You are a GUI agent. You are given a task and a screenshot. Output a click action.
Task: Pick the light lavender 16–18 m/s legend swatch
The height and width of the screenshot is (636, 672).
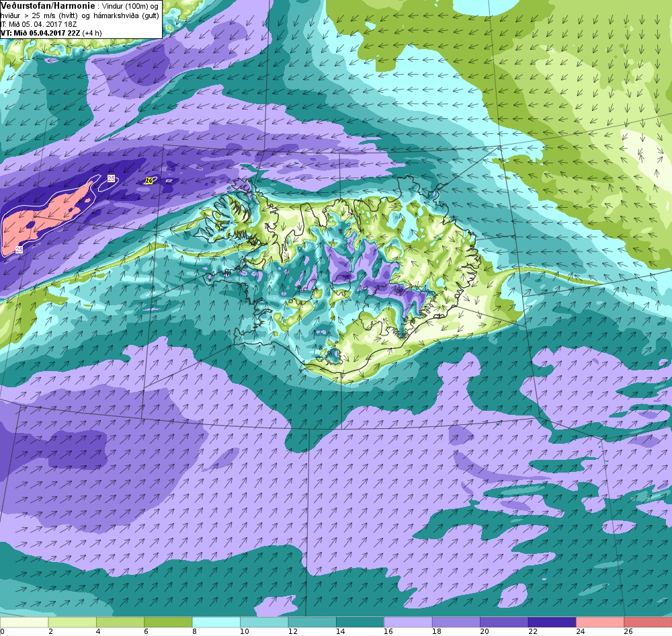tap(408, 622)
